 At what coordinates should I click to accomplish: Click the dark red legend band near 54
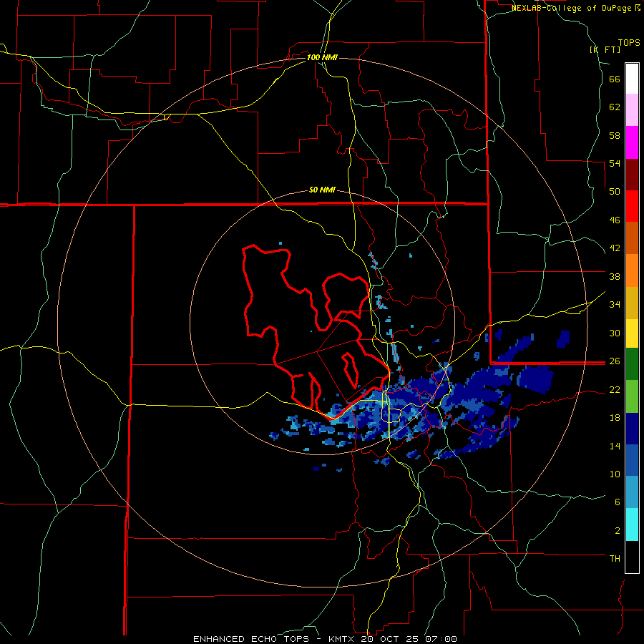click(x=632, y=174)
